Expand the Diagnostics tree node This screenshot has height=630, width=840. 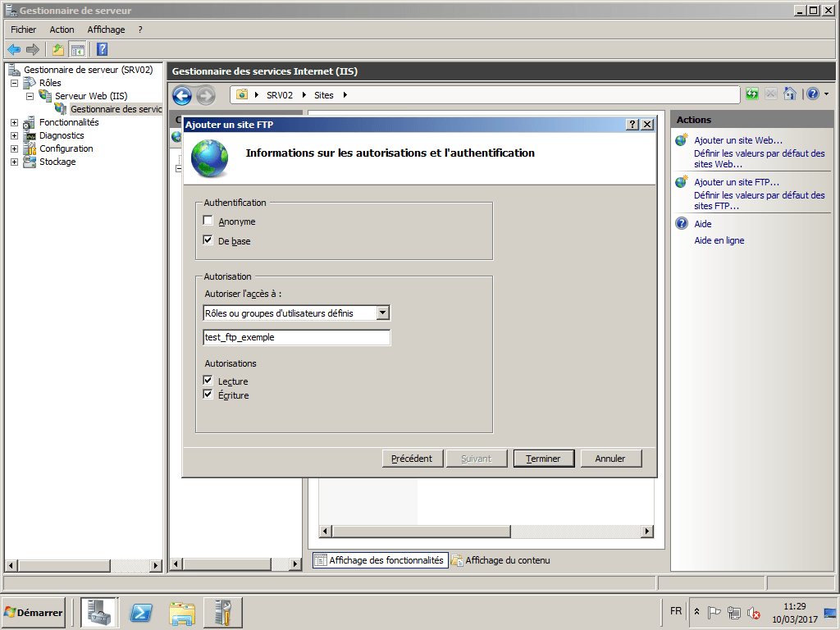coord(13,135)
